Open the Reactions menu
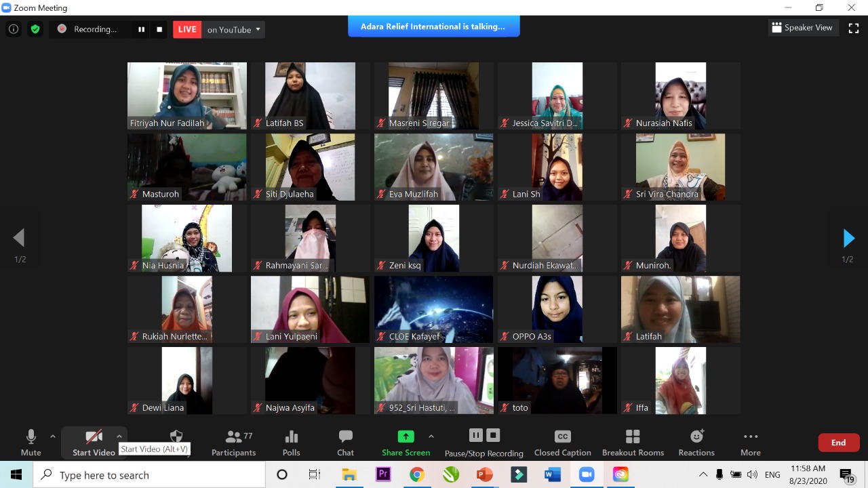The height and width of the screenshot is (488, 868). pyautogui.click(x=696, y=443)
